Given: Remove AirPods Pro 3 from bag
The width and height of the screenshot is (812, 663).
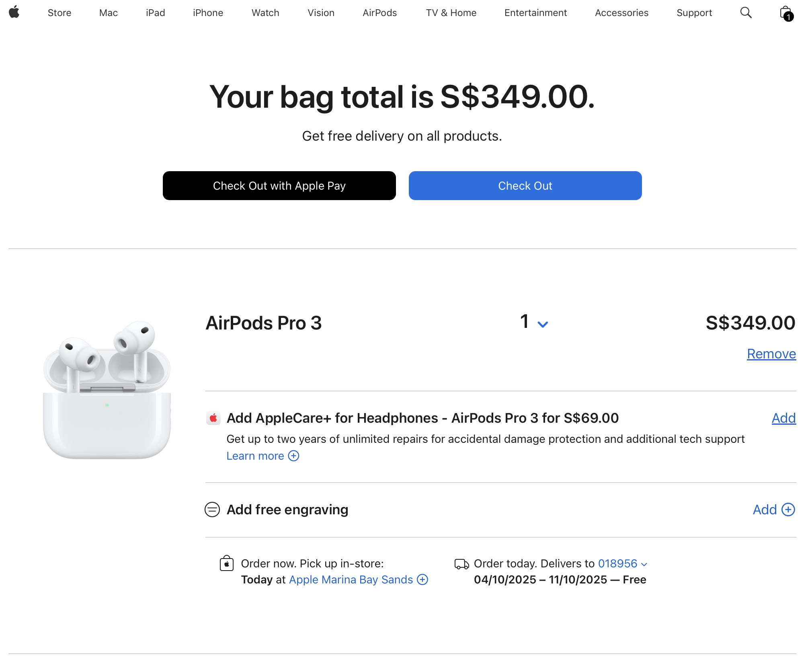Looking at the screenshot, I should click(x=771, y=354).
